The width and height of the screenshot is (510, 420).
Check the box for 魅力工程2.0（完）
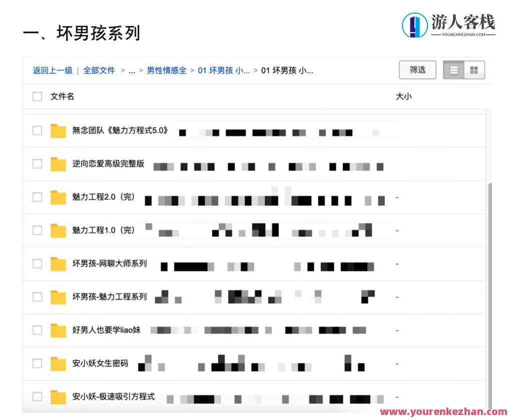click(38, 197)
